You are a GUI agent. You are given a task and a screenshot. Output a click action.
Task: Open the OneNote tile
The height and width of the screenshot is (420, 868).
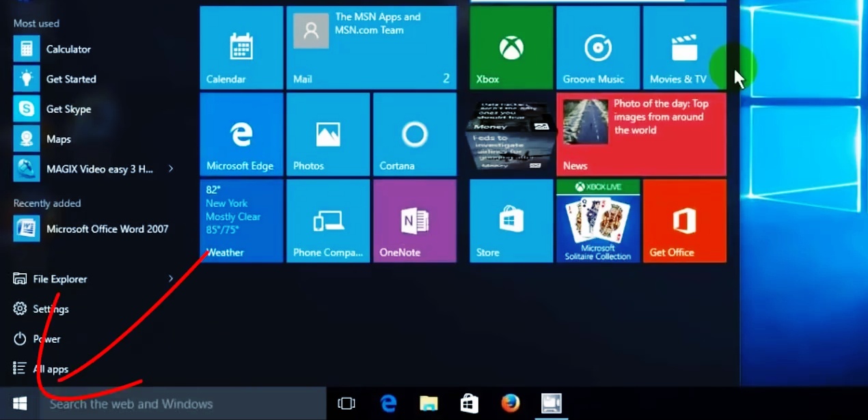[415, 221]
